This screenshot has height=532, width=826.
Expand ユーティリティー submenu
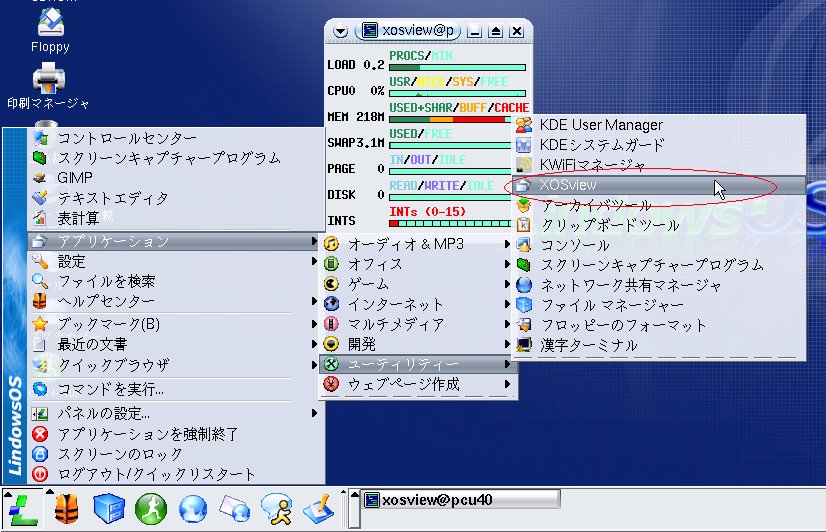click(418, 364)
